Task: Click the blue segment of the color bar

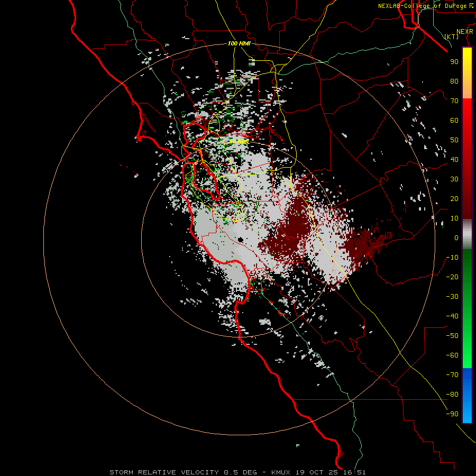Action: (467, 395)
